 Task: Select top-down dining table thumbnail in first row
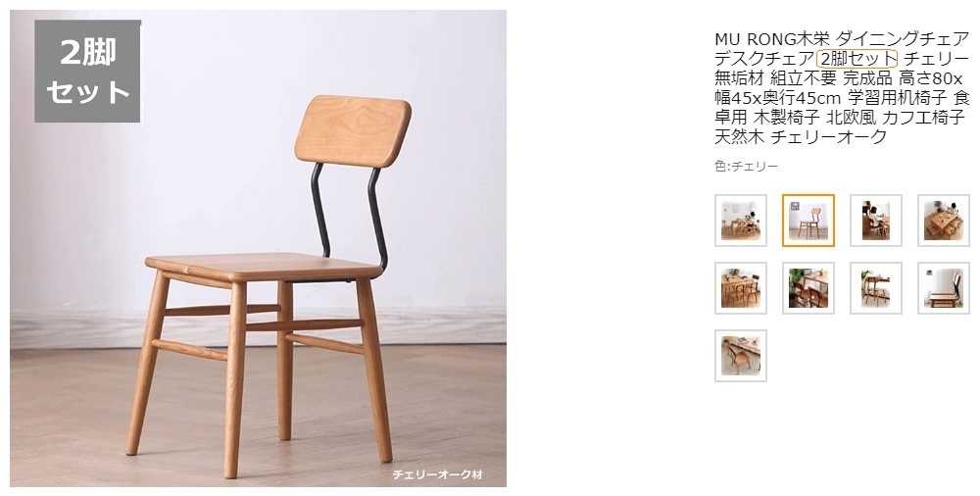(x=943, y=221)
